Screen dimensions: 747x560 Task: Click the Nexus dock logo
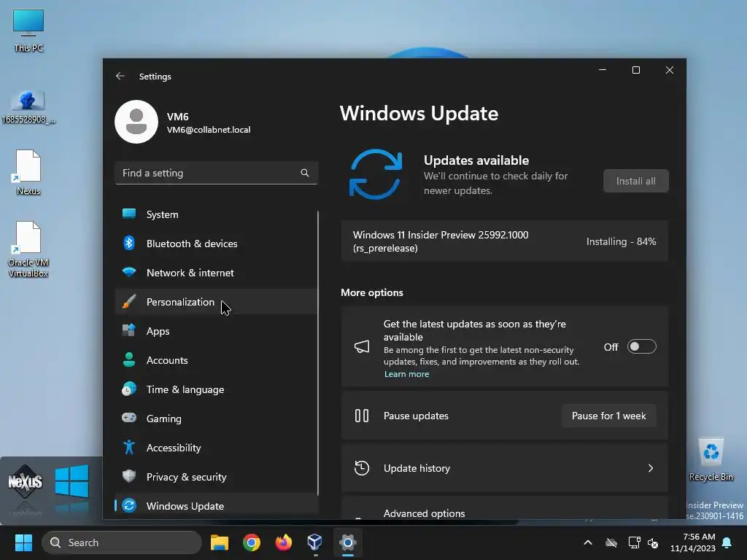[x=26, y=482]
